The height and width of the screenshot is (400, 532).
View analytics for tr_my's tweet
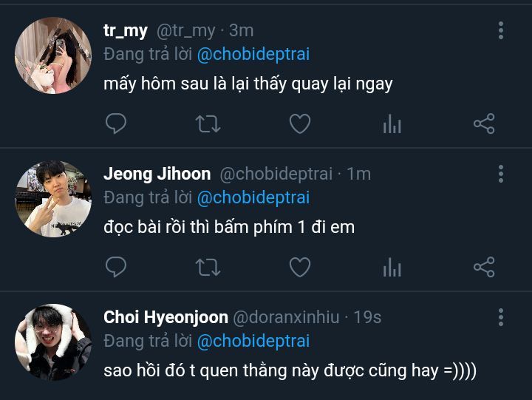click(392, 124)
